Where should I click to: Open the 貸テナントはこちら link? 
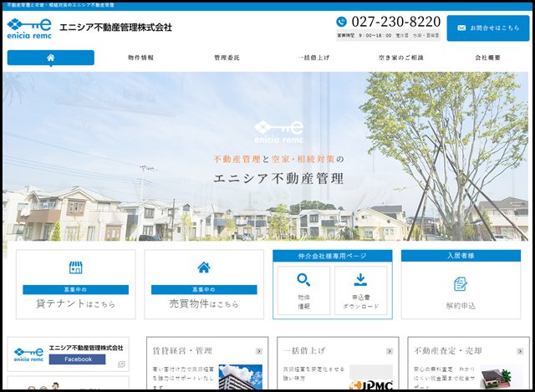[75, 303]
